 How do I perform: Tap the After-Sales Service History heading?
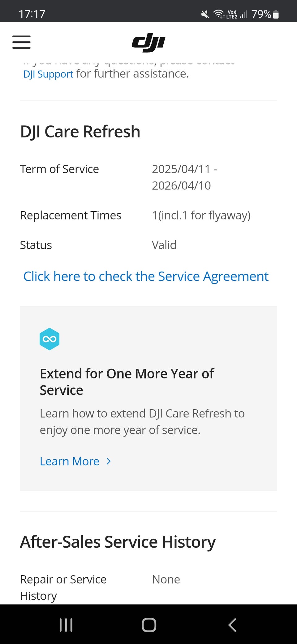[118, 542]
